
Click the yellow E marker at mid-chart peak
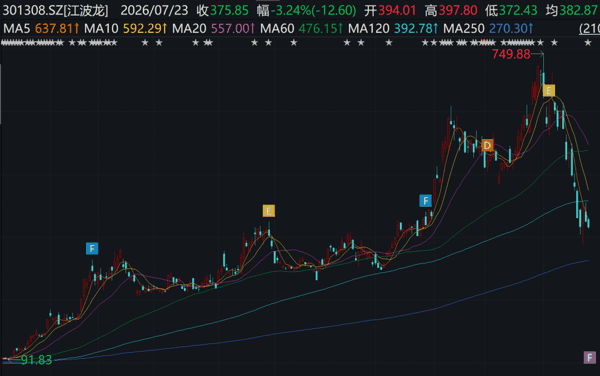click(x=269, y=211)
